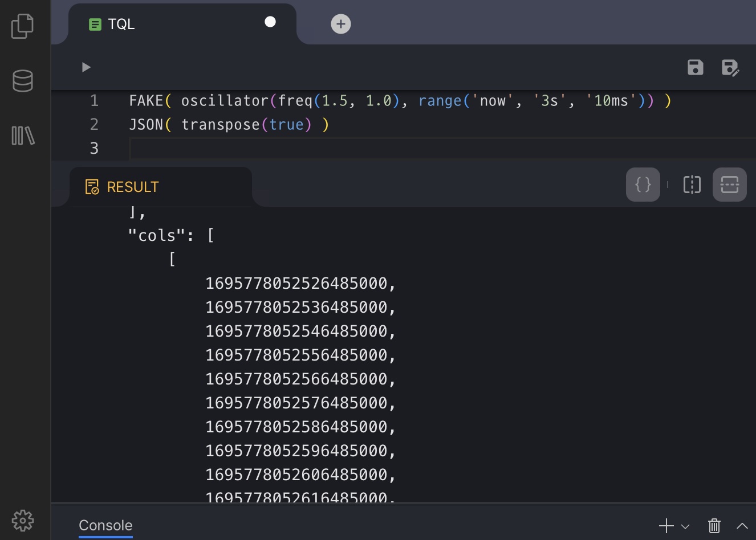The height and width of the screenshot is (540, 756).
Task: Open the references library sidebar icon
Action: coord(23,136)
